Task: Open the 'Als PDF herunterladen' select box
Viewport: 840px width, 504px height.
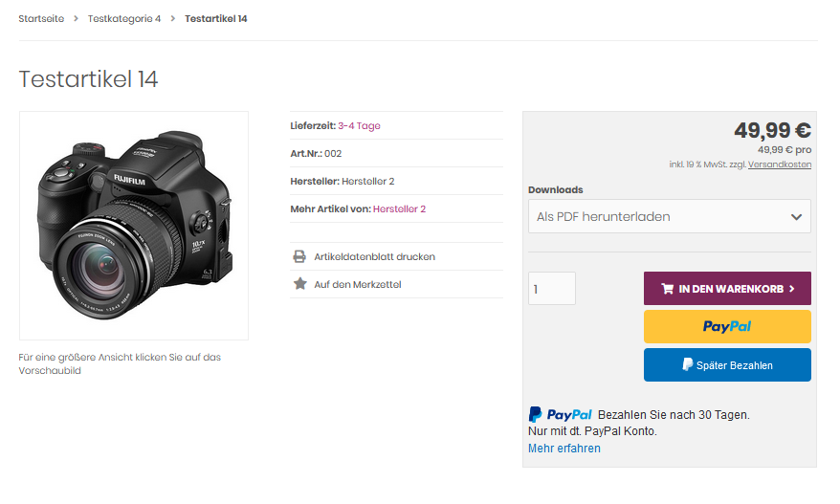Action: tap(660, 217)
